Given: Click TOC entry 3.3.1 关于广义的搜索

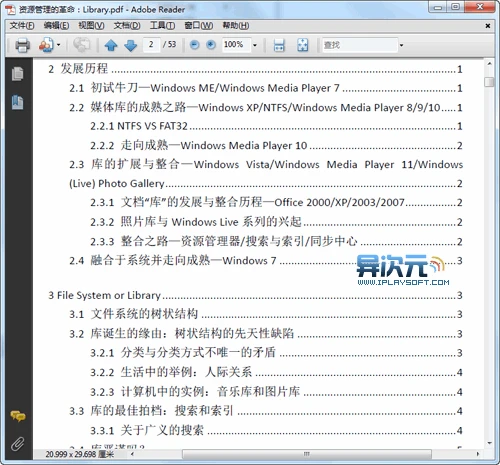Looking at the screenshot, I should point(276,430).
